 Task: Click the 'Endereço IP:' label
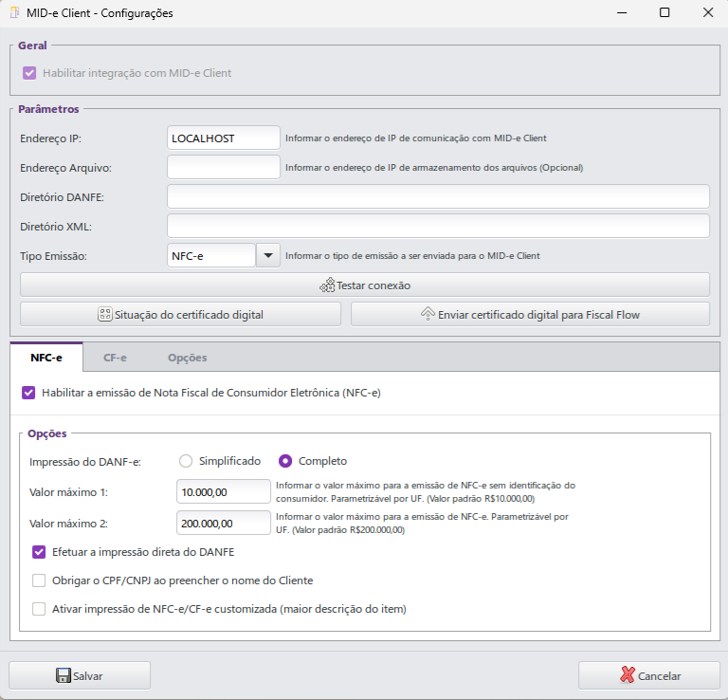(x=50, y=138)
